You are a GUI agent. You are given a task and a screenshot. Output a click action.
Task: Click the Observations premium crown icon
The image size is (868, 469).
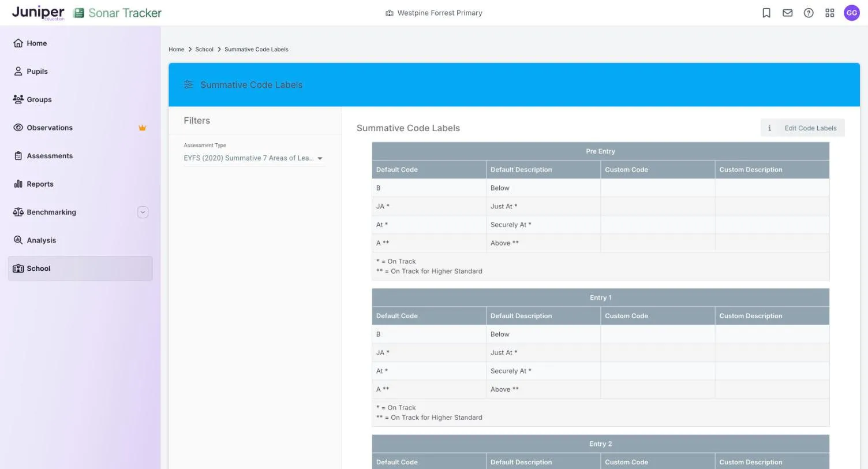tap(142, 128)
